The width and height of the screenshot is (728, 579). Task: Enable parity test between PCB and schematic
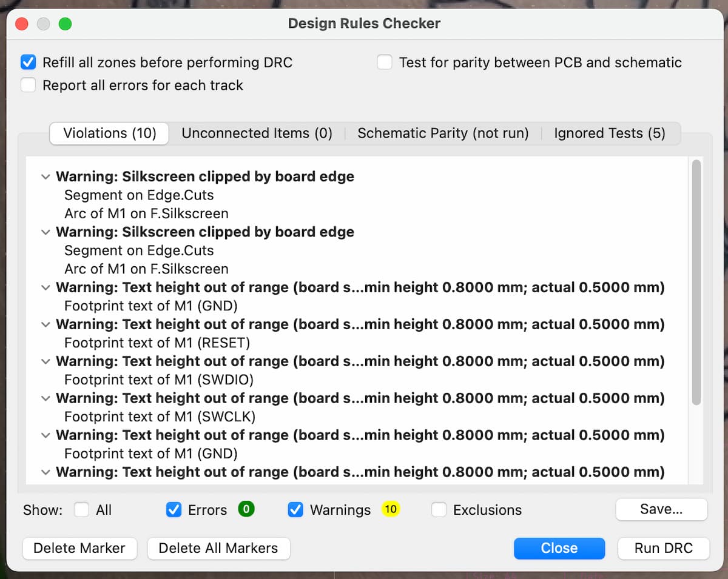click(385, 62)
